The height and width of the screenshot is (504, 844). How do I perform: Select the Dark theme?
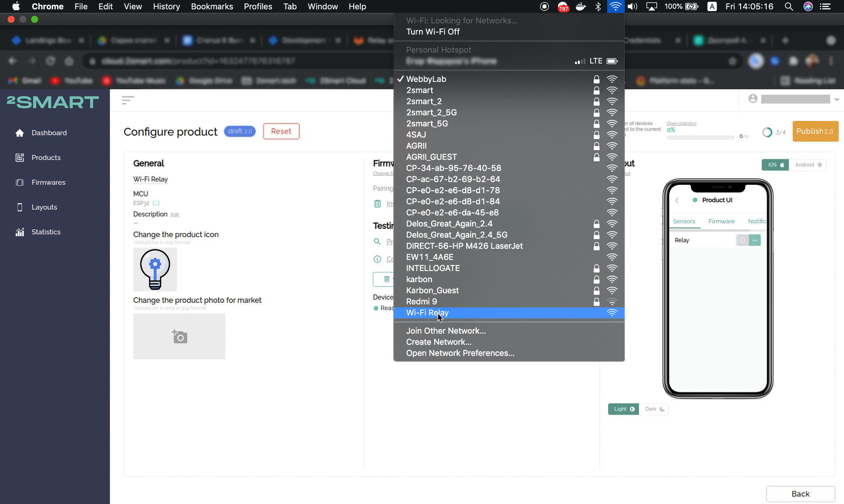click(x=654, y=409)
